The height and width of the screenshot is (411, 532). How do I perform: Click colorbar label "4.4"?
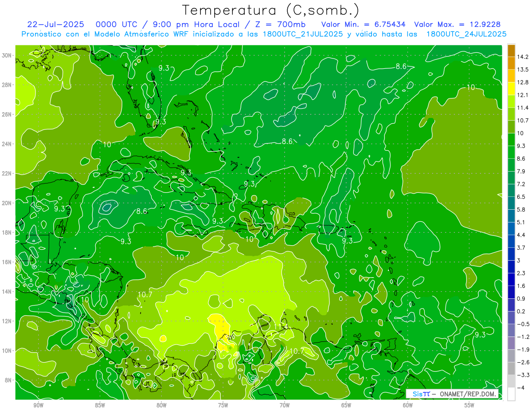(x=521, y=235)
